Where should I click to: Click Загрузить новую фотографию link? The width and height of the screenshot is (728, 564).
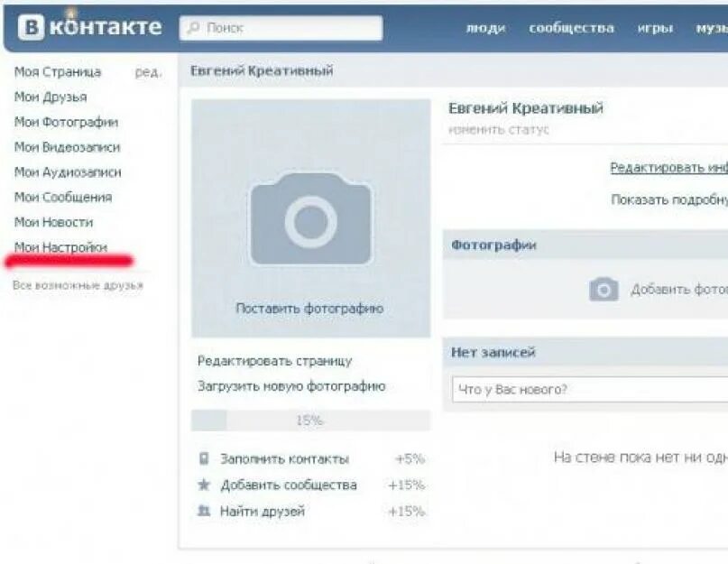point(291,386)
